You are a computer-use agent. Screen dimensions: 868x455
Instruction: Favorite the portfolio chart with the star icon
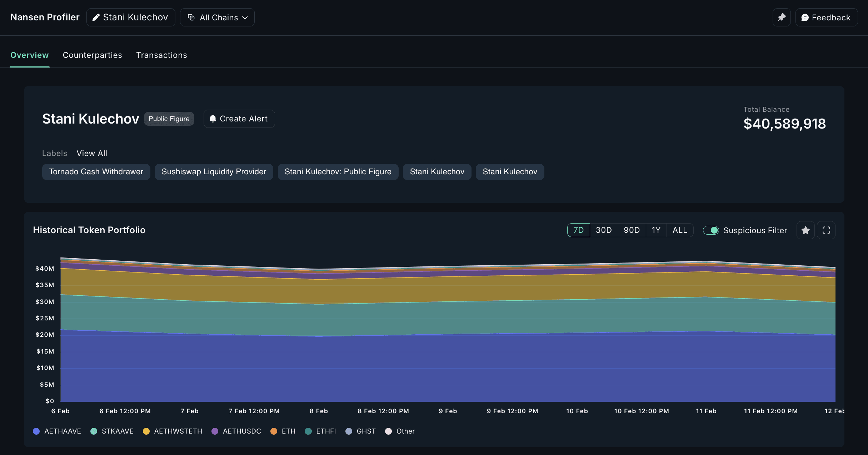click(x=805, y=230)
